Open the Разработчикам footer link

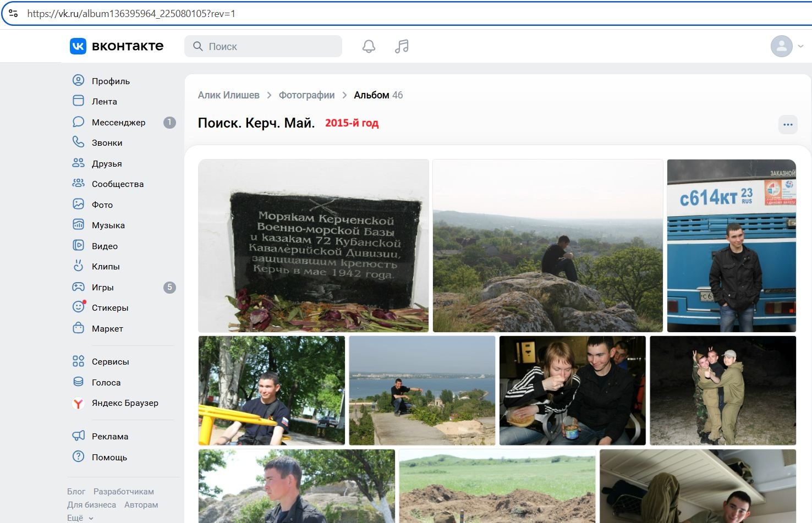[124, 492]
